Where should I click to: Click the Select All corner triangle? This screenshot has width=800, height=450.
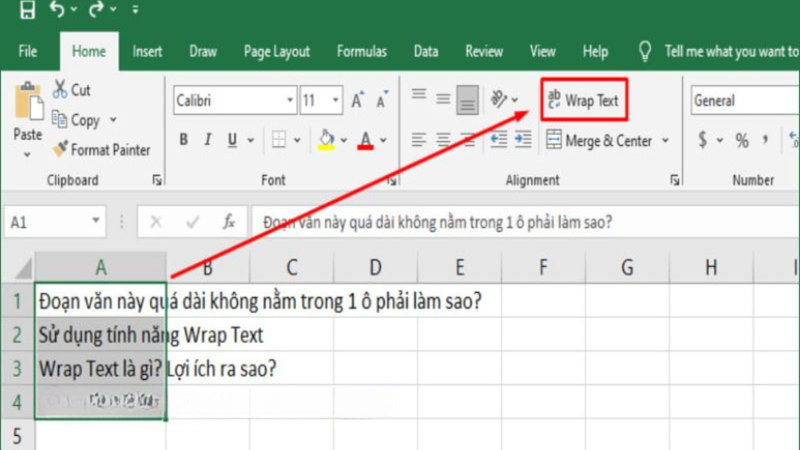(23, 268)
